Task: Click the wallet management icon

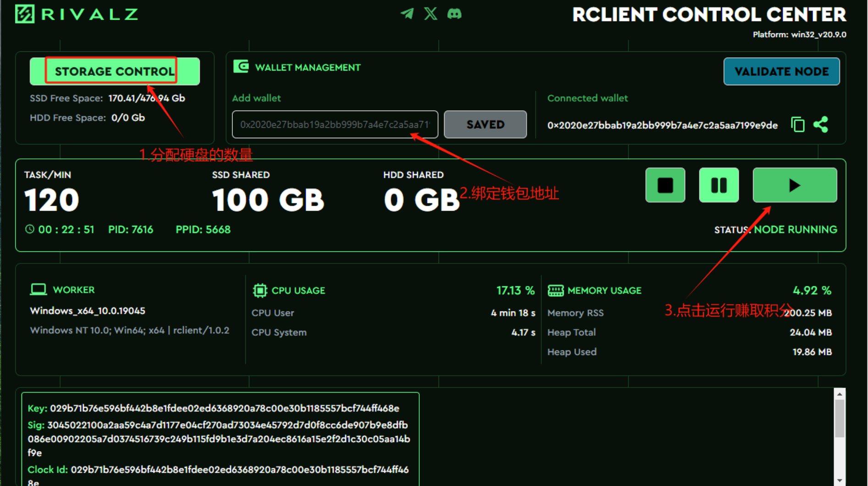Action: point(241,67)
